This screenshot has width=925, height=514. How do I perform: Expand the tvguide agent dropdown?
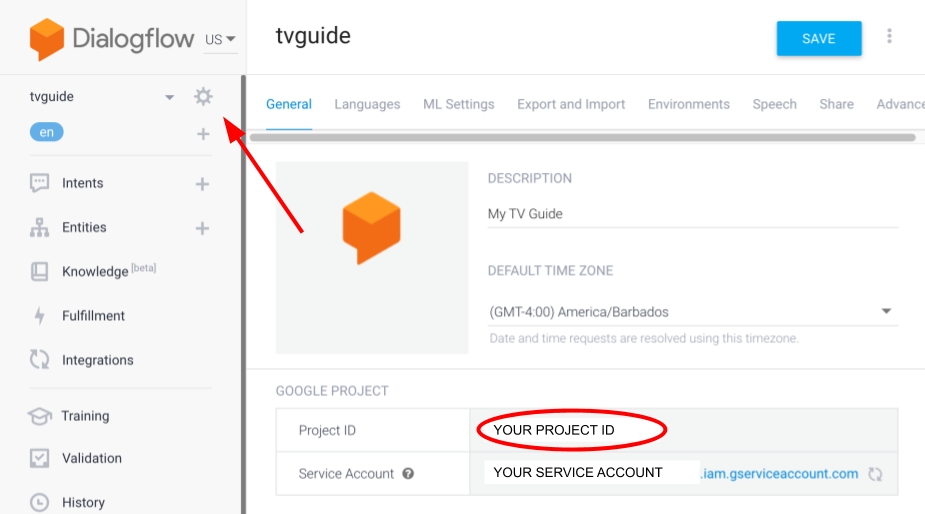point(169,97)
